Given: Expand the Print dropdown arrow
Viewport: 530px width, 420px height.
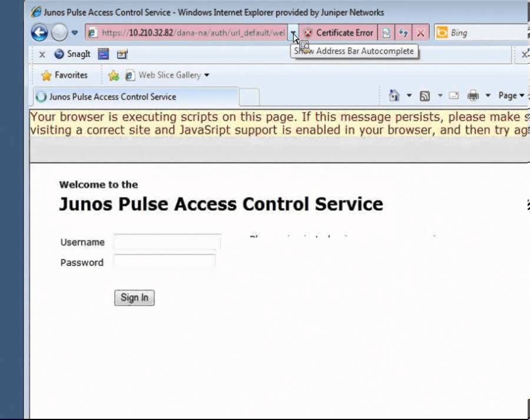Looking at the screenshot, I should pos(488,95).
